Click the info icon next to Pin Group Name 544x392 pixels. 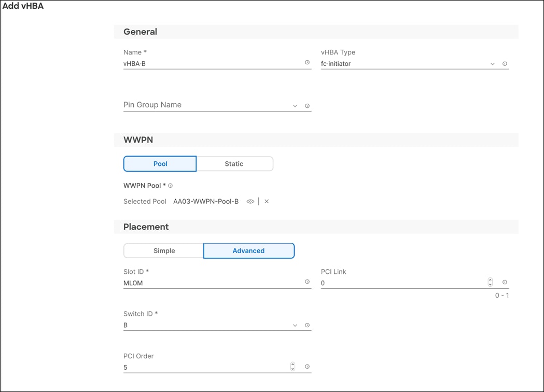(307, 105)
